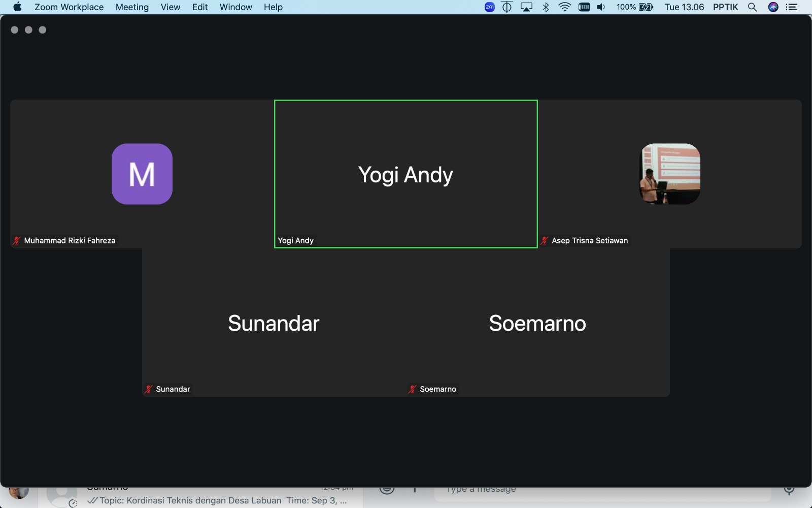Click muted mic icon beside Asep Trisna Setiawan

click(x=545, y=240)
